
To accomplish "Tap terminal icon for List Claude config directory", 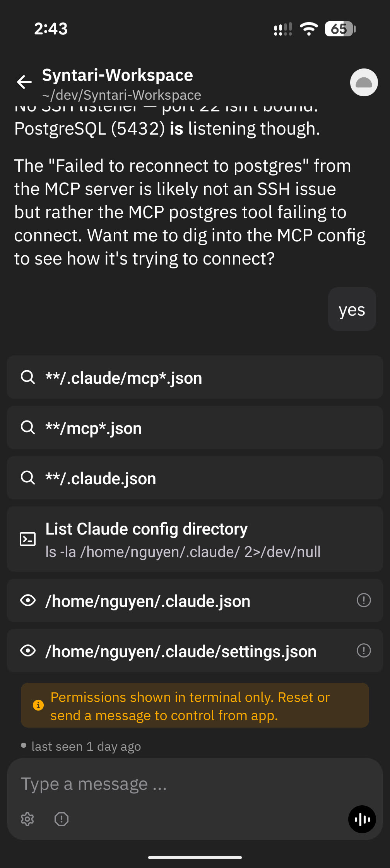I will click(x=28, y=539).
